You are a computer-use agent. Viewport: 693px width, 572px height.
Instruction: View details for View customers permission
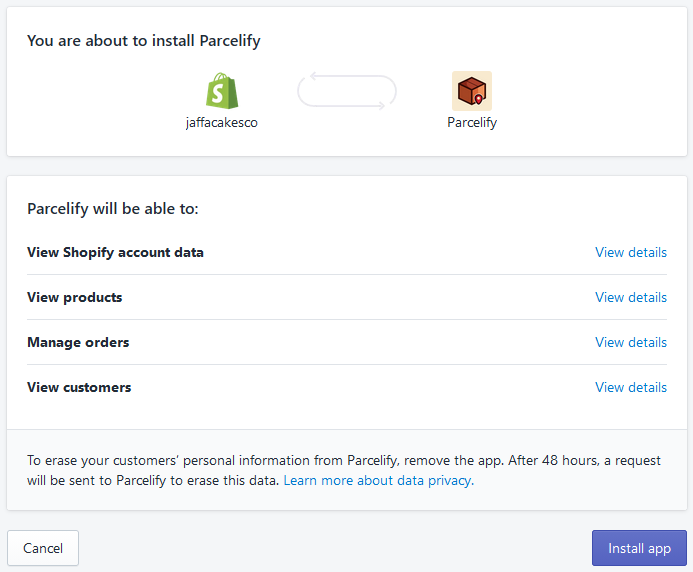click(x=631, y=387)
